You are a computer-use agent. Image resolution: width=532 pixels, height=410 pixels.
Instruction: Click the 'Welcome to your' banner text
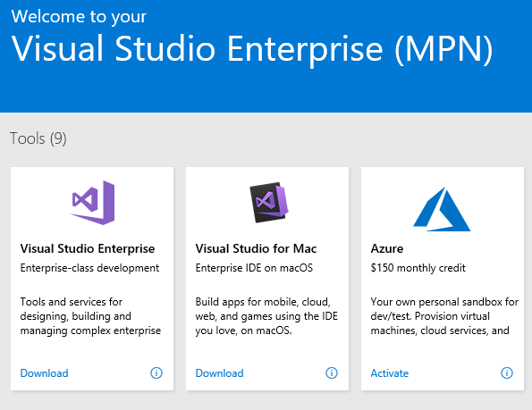79,17
